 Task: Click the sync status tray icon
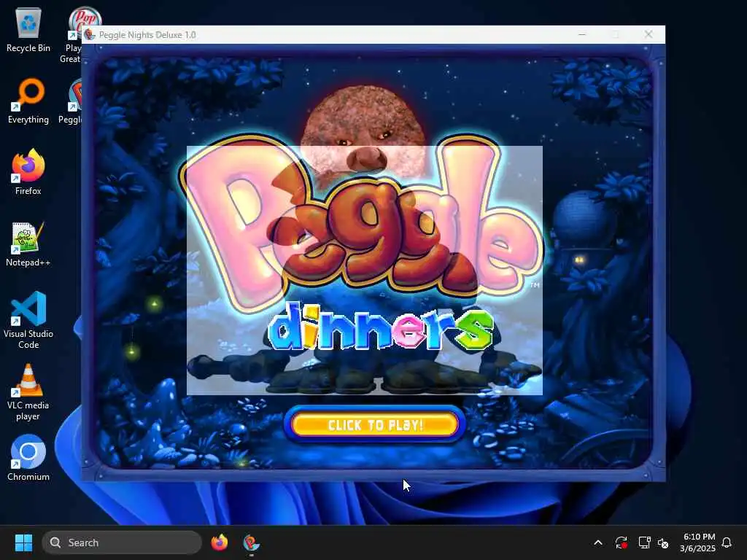pos(622,542)
